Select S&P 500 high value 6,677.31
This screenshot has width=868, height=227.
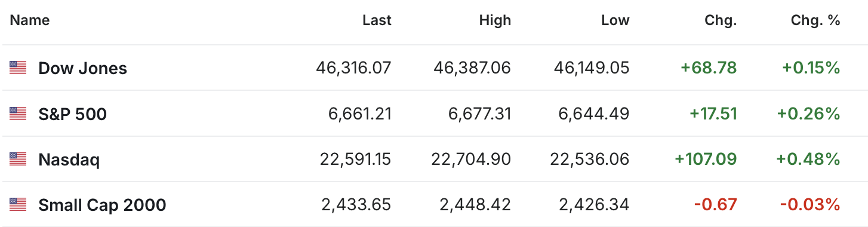(480, 113)
